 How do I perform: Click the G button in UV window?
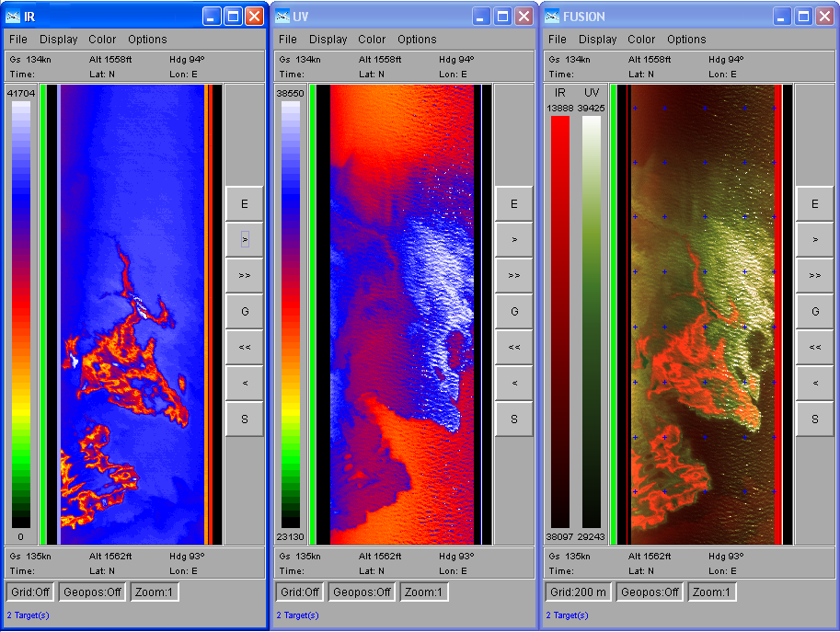point(513,311)
